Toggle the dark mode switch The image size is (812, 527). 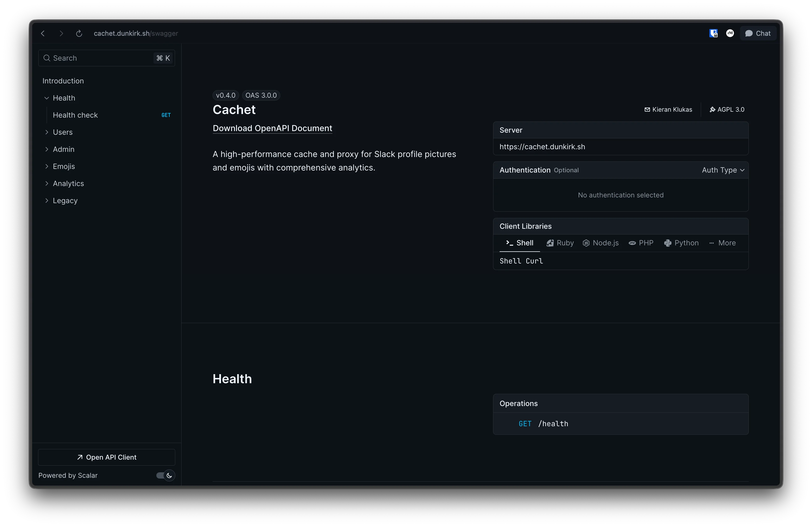[165, 475]
